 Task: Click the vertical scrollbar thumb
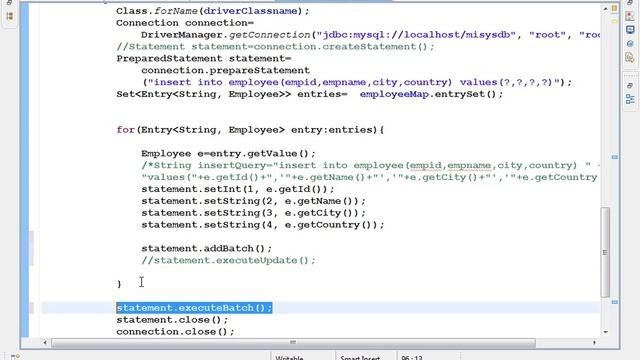(605, 252)
